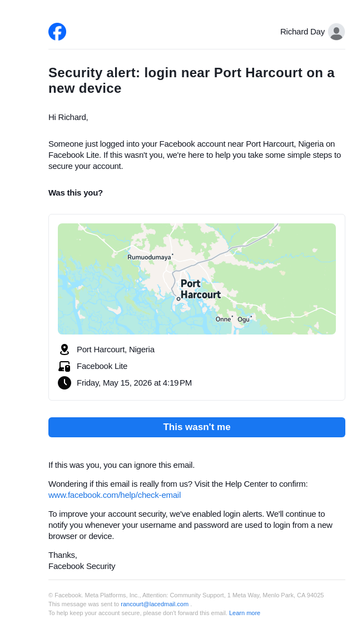Click the Richard Day name text
This screenshot has width=347, height=644.
(303, 32)
